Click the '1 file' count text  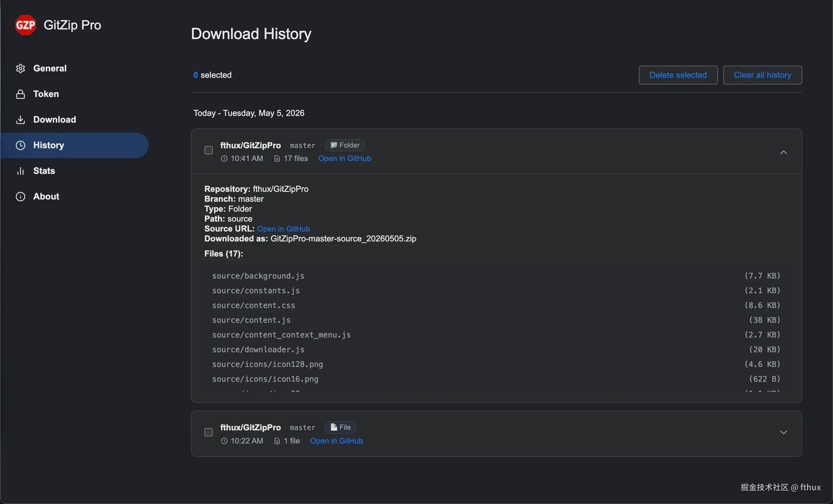pyautogui.click(x=292, y=441)
